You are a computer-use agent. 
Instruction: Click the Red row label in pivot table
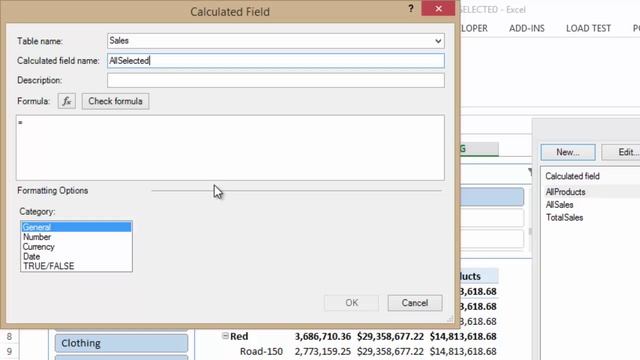(239, 336)
